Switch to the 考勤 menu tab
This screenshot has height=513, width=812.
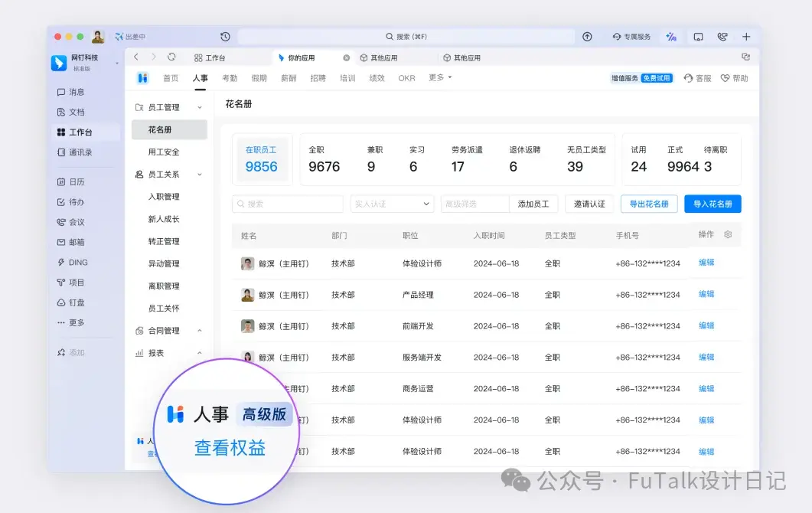[230, 78]
